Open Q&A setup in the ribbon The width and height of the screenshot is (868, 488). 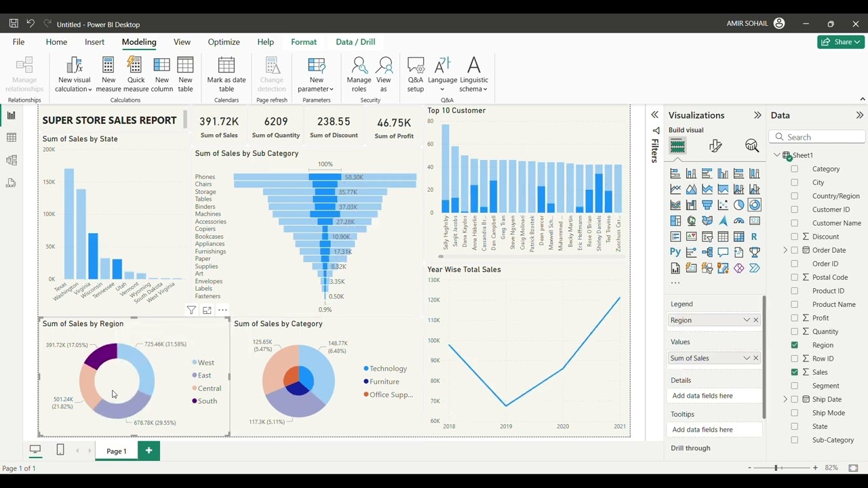click(416, 75)
